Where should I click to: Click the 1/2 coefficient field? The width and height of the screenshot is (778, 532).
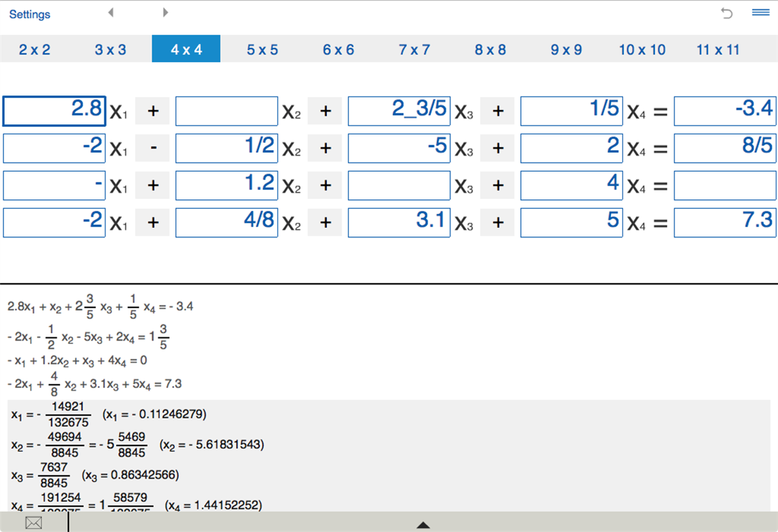coord(227,148)
